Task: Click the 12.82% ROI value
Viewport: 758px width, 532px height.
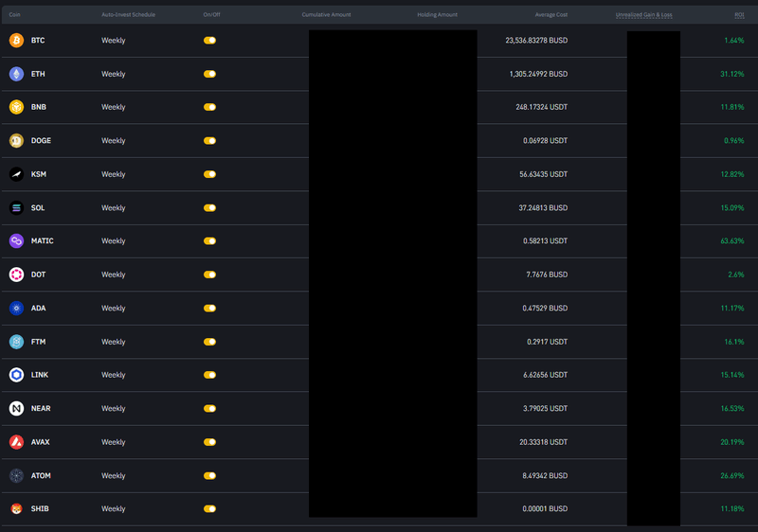Action: click(x=732, y=174)
